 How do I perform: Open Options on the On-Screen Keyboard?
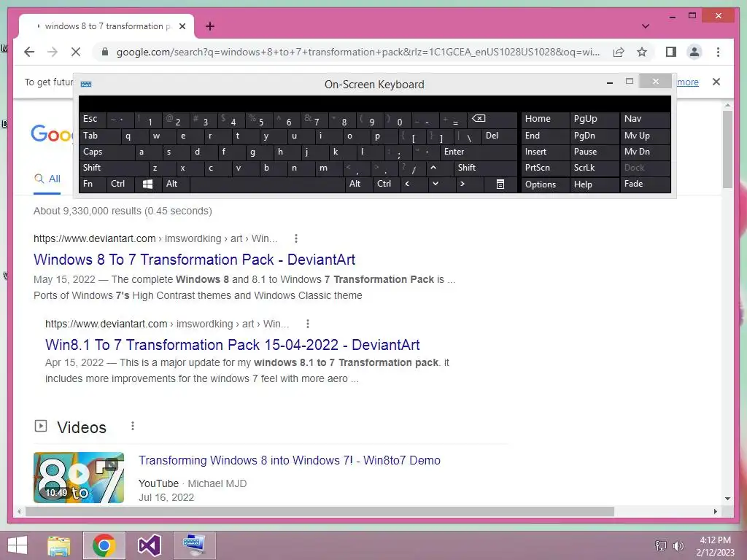pyautogui.click(x=545, y=184)
